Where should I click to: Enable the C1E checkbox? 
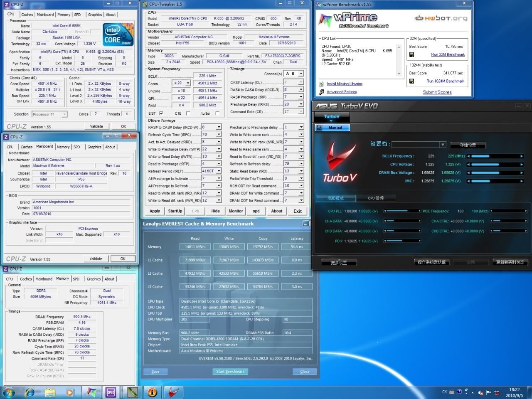point(188,113)
